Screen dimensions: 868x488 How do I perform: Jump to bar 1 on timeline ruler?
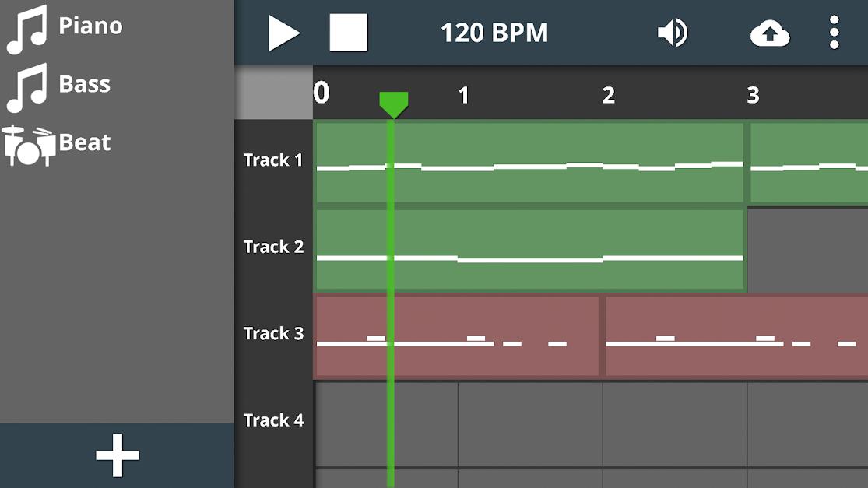tap(464, 95)
